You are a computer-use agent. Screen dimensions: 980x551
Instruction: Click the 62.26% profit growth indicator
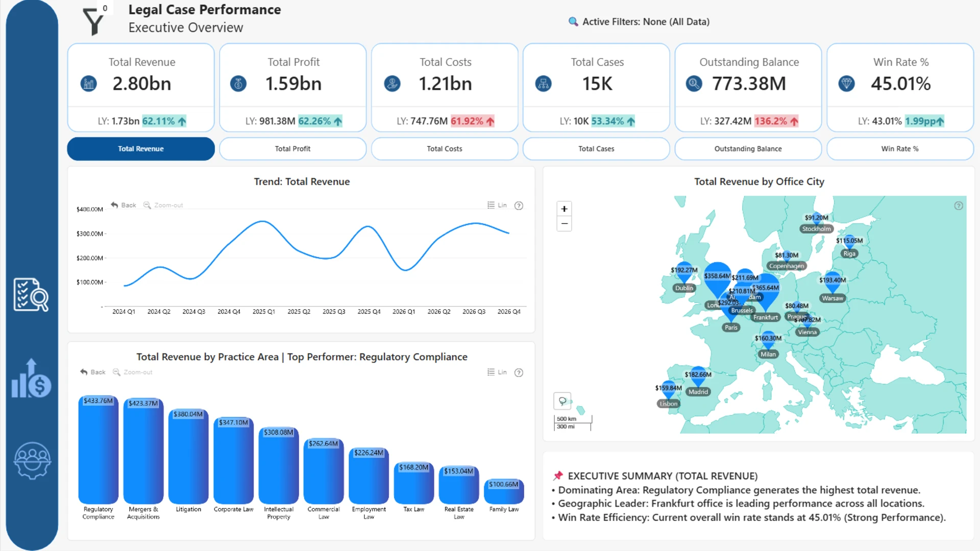pos(320,121)
